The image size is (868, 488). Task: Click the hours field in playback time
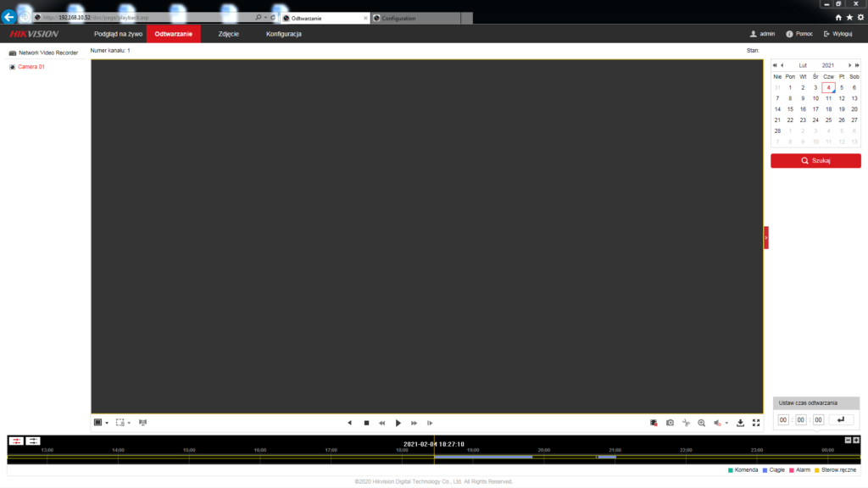pyautogui.click(x=783, y=419)
